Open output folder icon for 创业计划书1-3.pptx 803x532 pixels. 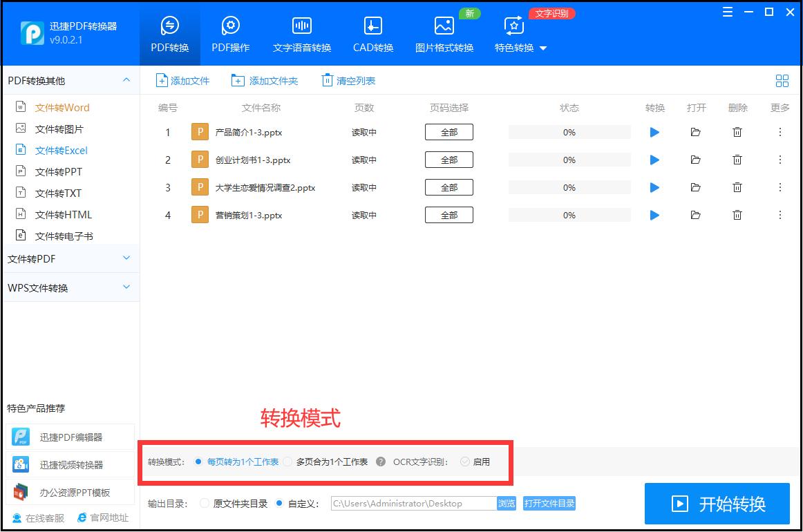pos(696,160)
